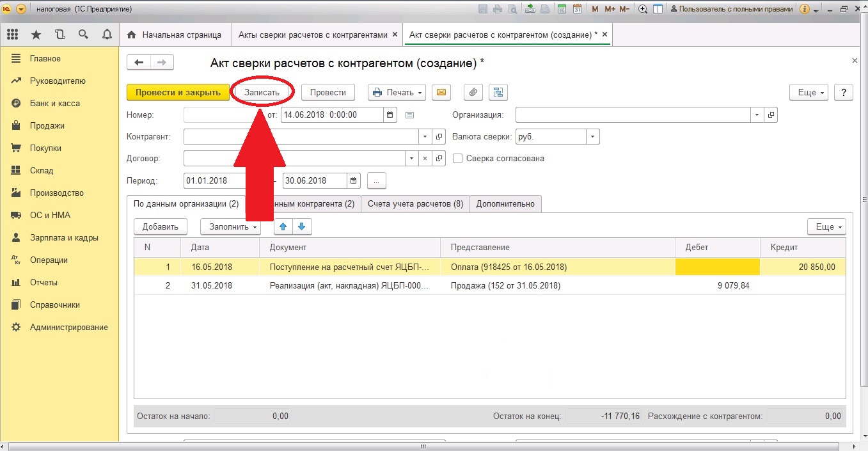The width and height of the screenshot is (868, 451).
Task: Open the document structure icon button
Action: [498, 92]
